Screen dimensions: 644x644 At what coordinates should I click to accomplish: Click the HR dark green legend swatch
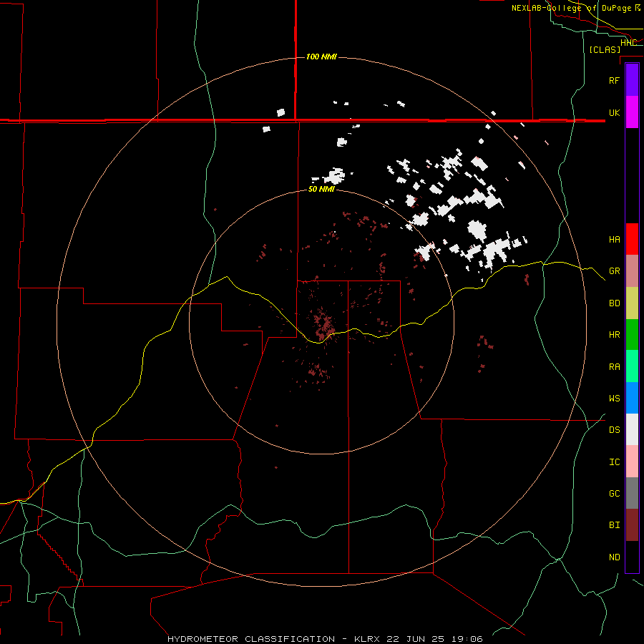pos(632,335)
